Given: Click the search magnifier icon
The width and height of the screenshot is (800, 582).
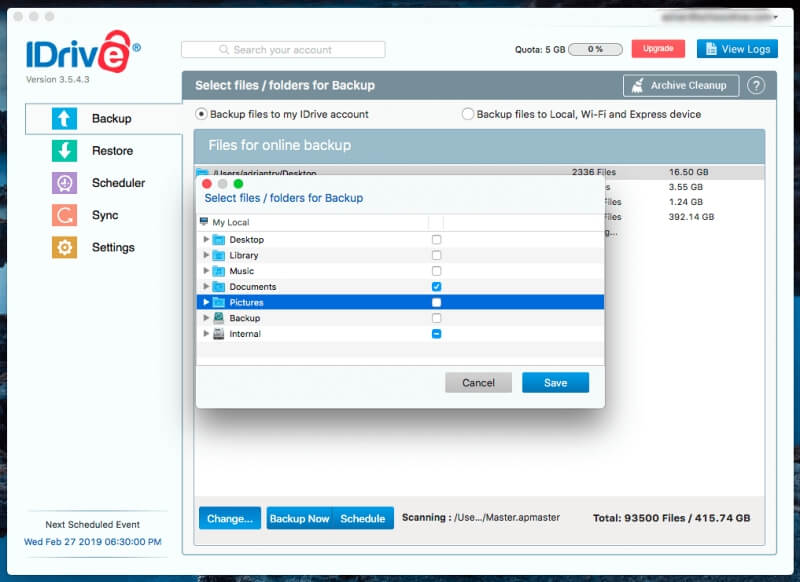Looking at the screenshot, I should 223,49.
